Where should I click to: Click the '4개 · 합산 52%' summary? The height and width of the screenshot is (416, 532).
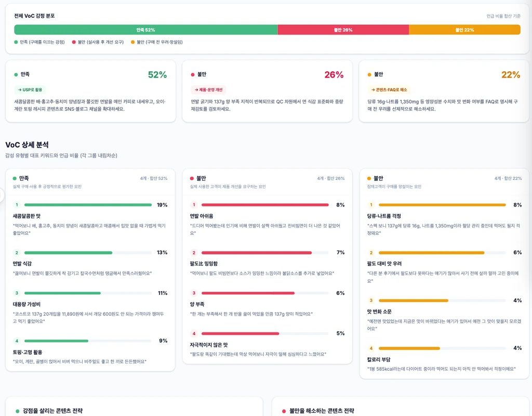(154, 178)
